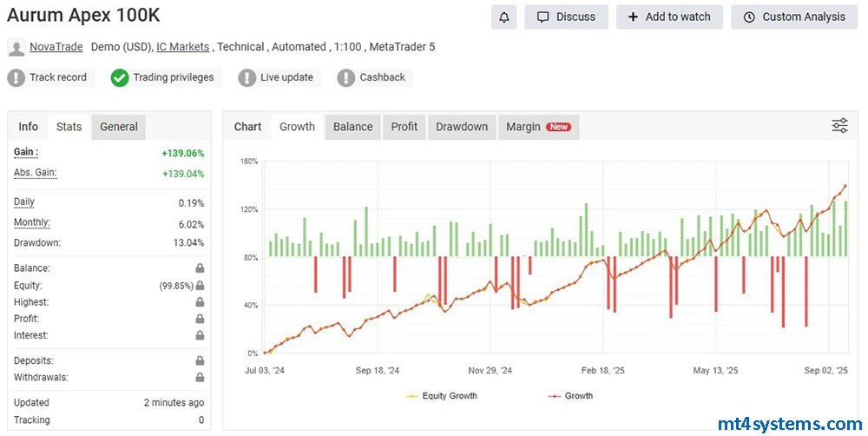Viewport: 868px width, 436px height.
Task: Click the green Trading privileges checkmark icon
Action: point(120,77)
